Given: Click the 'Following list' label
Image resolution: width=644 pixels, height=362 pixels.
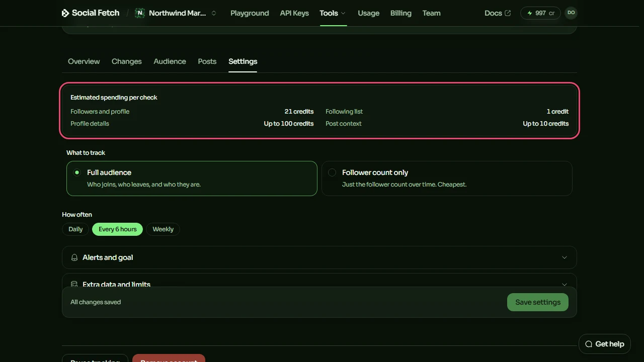Looking at the screenshot, I should click(x=344, y=112).
